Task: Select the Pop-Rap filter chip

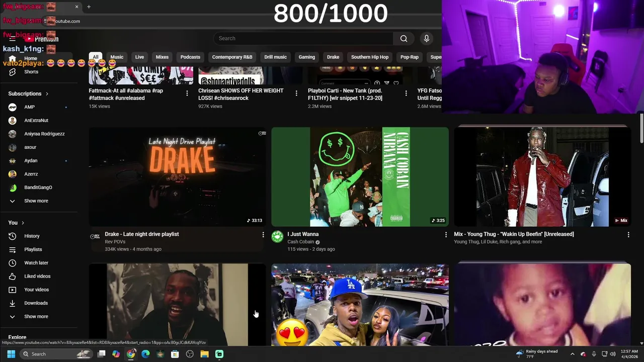Action: click(x=410, y=57)
